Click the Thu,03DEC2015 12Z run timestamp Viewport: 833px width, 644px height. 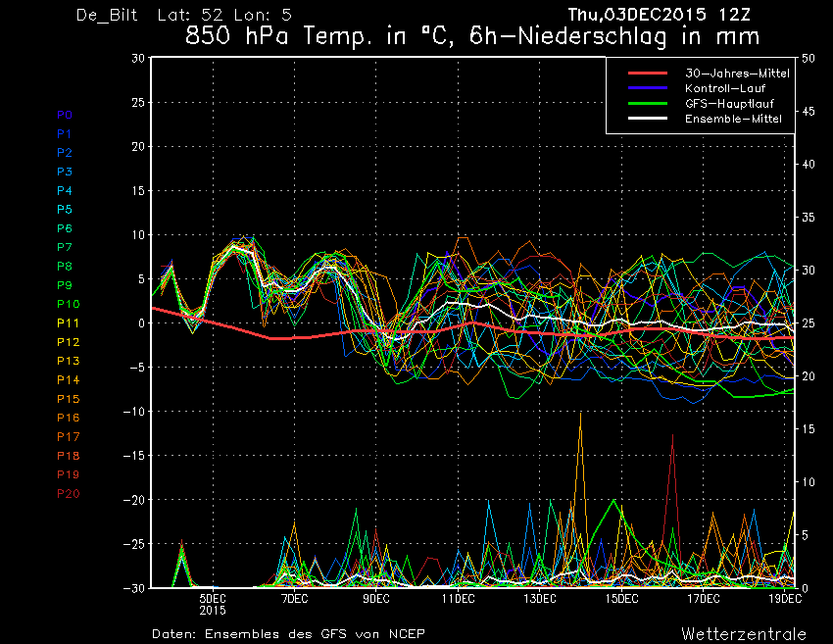pyautogui.click(x=660, y=15)
